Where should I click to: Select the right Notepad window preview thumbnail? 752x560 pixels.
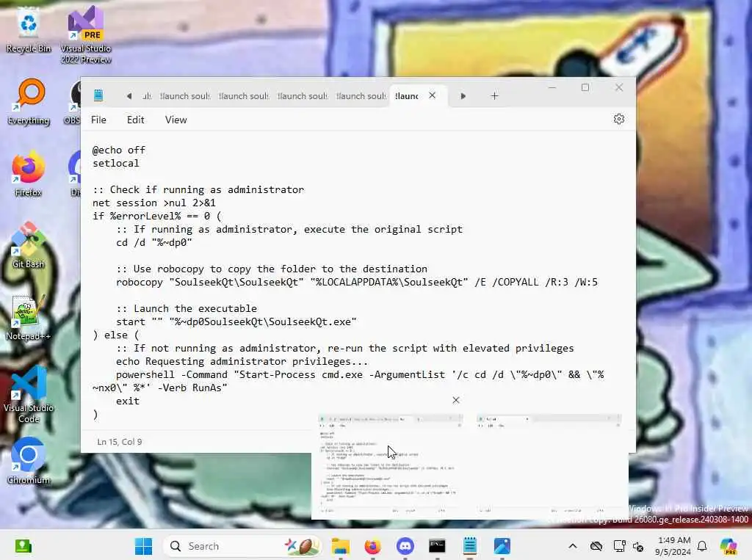pos(549,464)
